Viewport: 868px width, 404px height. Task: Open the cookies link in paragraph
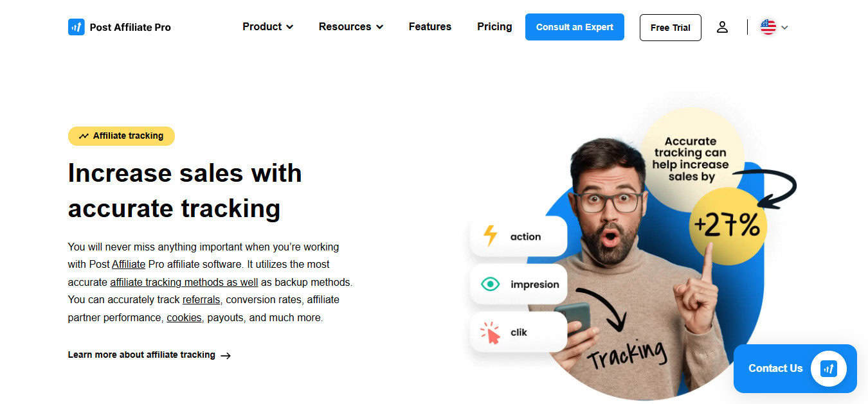point(184,318)
